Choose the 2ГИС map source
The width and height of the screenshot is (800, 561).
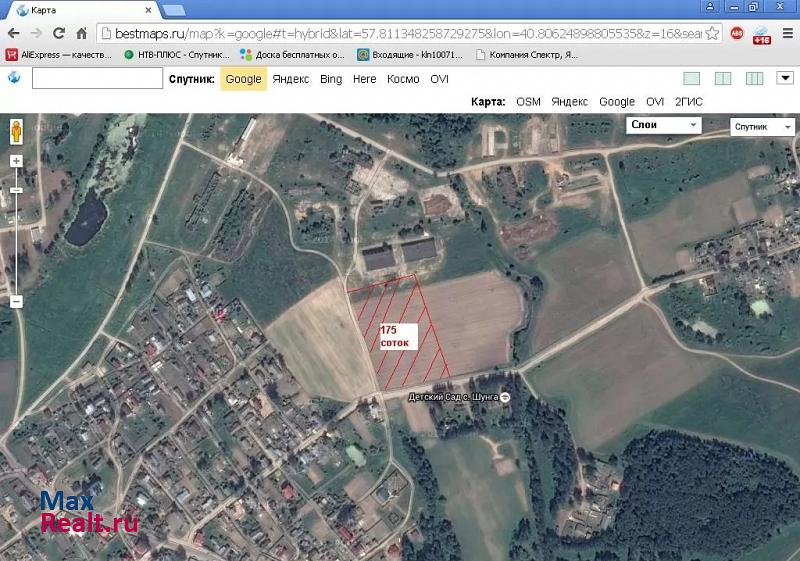(688, 101)
